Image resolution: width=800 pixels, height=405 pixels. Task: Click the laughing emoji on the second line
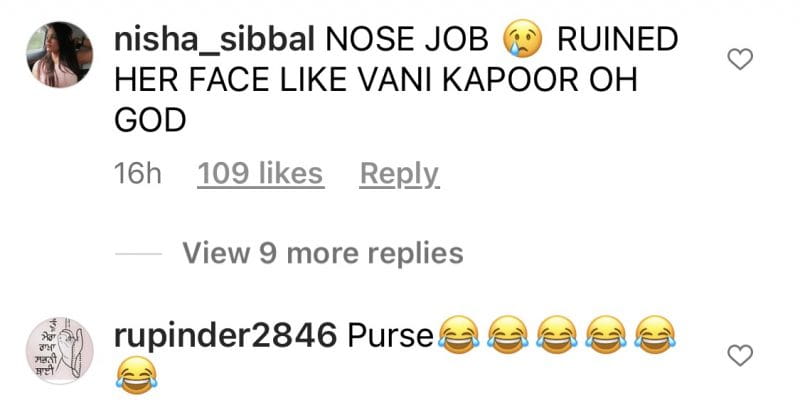coord(136,375)
